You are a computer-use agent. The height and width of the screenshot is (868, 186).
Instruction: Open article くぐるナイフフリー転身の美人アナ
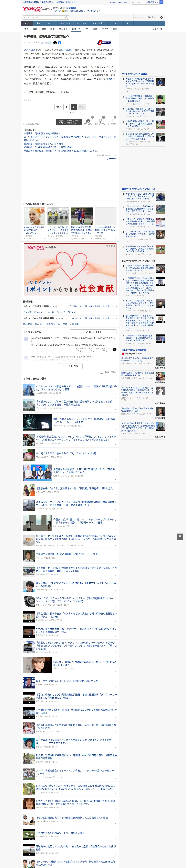(77, 388)
